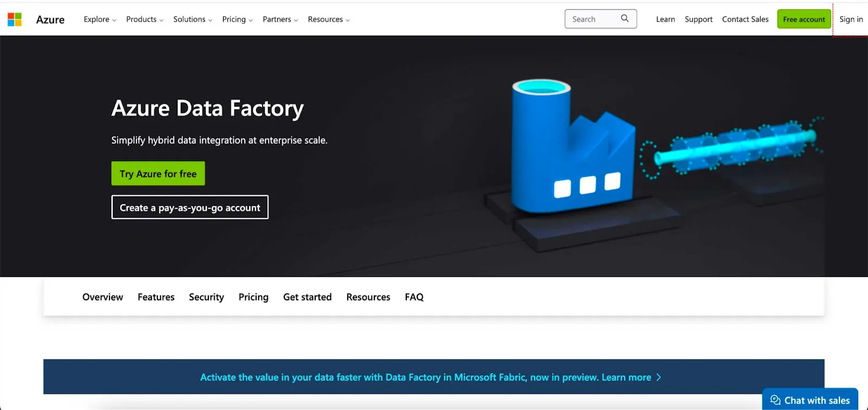
Task: Expand the Solutions dropdown menu
Action: click(193, 20)
